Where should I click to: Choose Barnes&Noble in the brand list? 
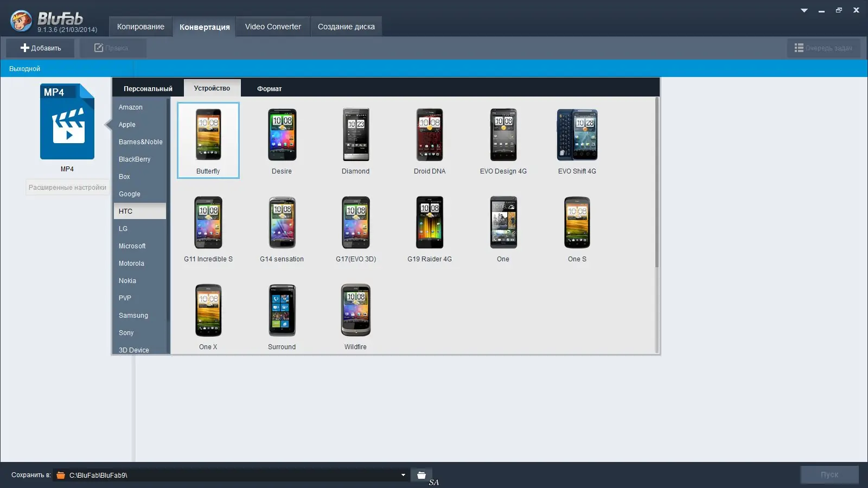pyautogui.click(x=140, y=142)
